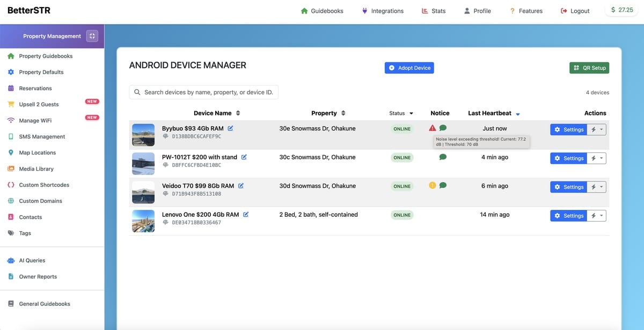Click the Adopt Device button

(409, 68)
